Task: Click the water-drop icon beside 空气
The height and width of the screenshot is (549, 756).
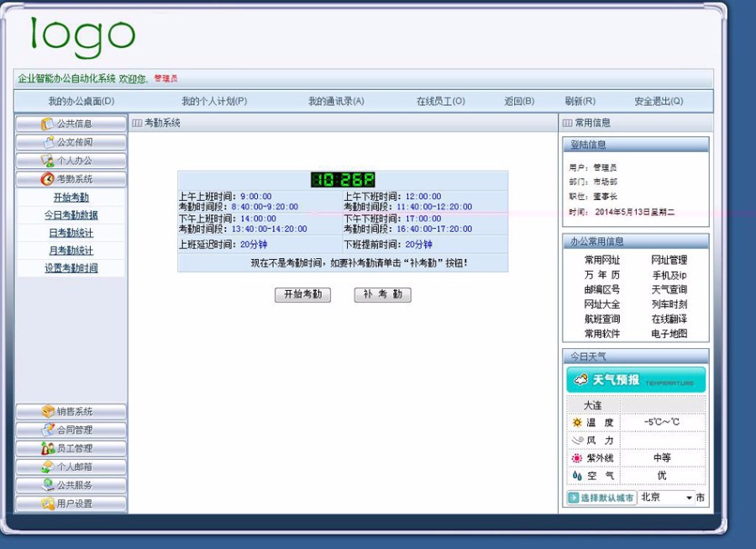Action: (x=577, y=476)
